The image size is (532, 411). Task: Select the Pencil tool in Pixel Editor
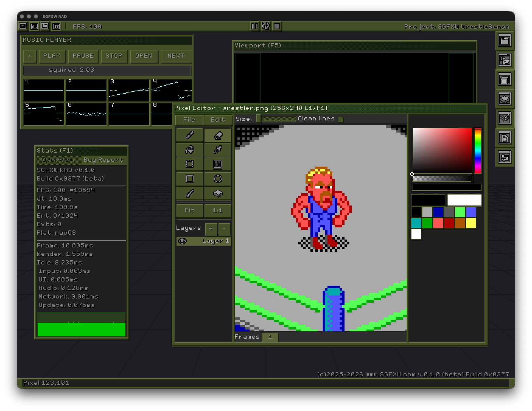click(190, 135)
